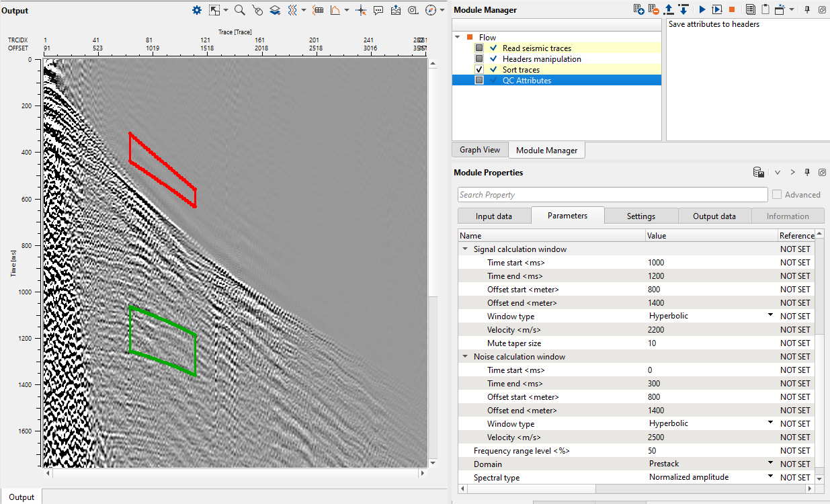Image resolution: width=830 pixels, height=504 pixels.
Task: Move module down with the arrow icon
Action: [683, 9]
